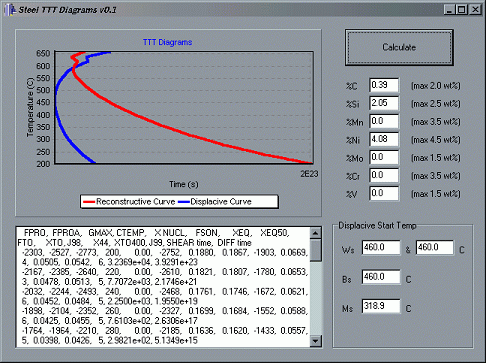Click the %Ni field showing 4.08
The image size is (486, 363).
[384, 139]
